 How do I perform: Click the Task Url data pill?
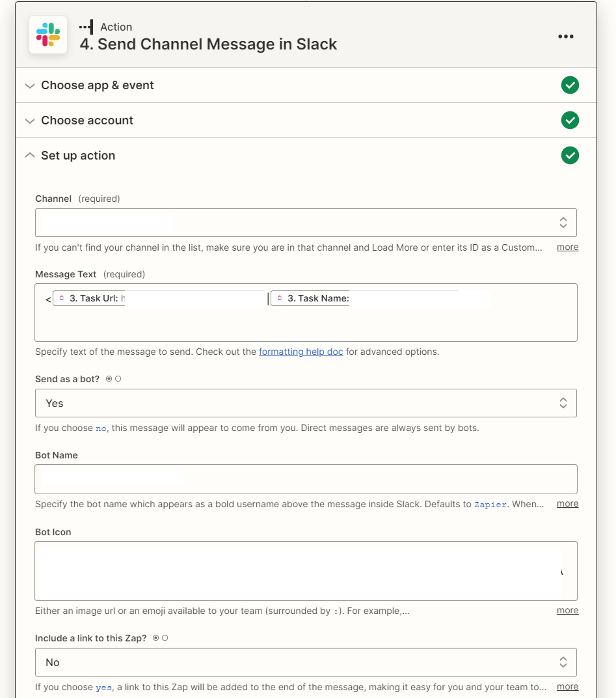[90, 298]
